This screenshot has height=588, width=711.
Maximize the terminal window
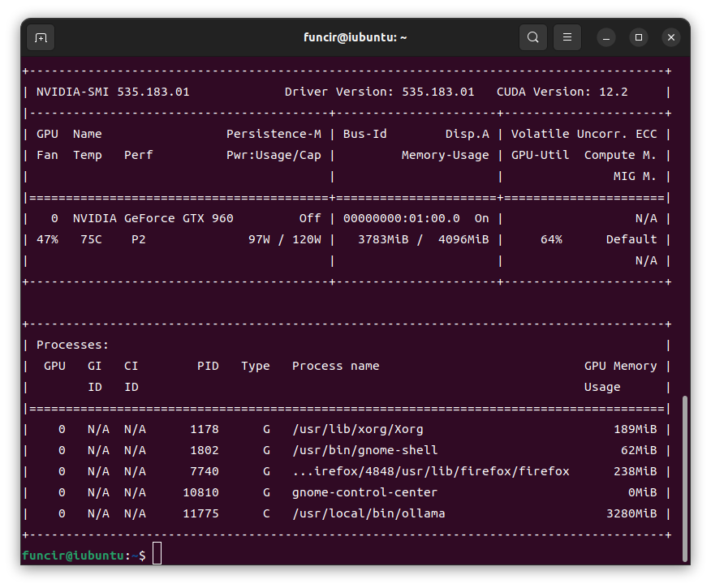pyautogui.click(x=639, y=37)
